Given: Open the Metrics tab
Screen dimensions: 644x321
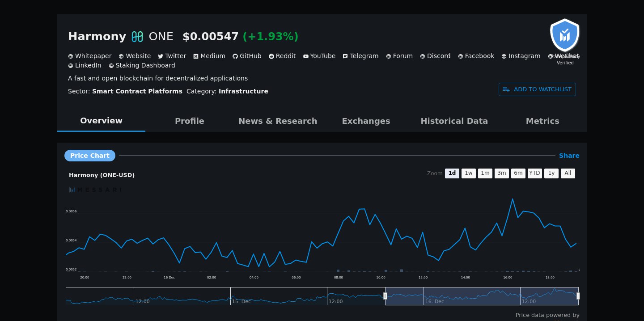Looking at the screenshot, I should click(x=542, y=121).
